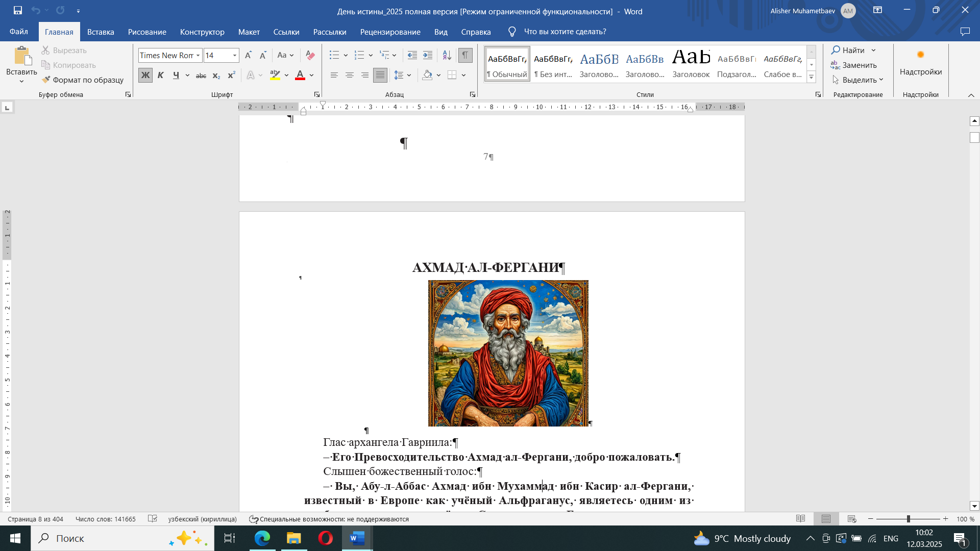This screenshot has height=551, width=980.
Task: Expand the styles gallery
Action: point(811,77)
